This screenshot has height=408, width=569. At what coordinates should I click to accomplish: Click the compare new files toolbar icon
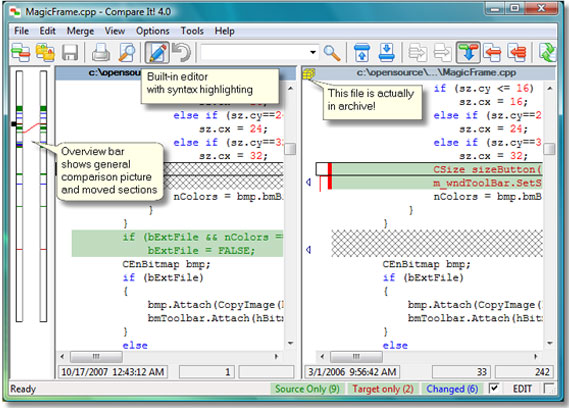click(21, 53)
